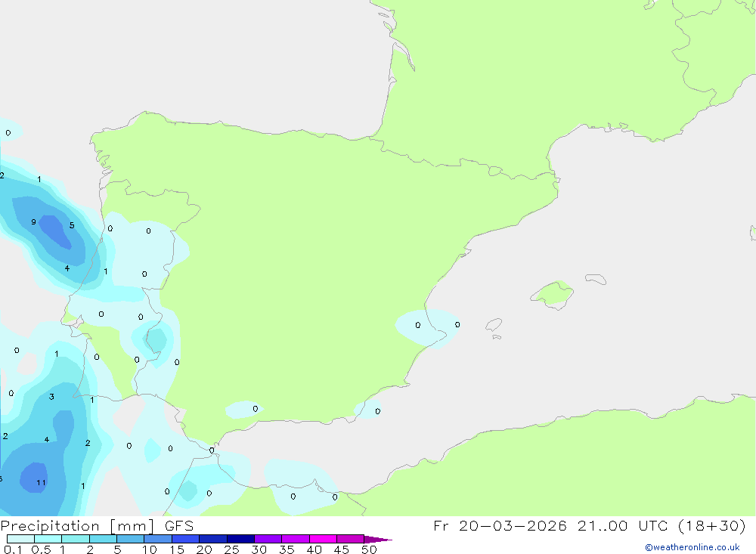
Task: Click the '3' precipitation value on map
Action: (x=51, y=397)
